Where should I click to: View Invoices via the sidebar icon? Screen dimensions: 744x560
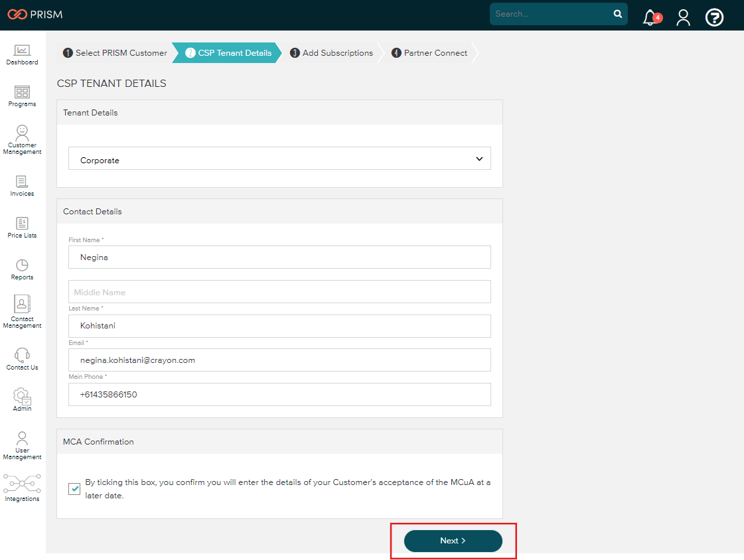click(x=22, y=184)
